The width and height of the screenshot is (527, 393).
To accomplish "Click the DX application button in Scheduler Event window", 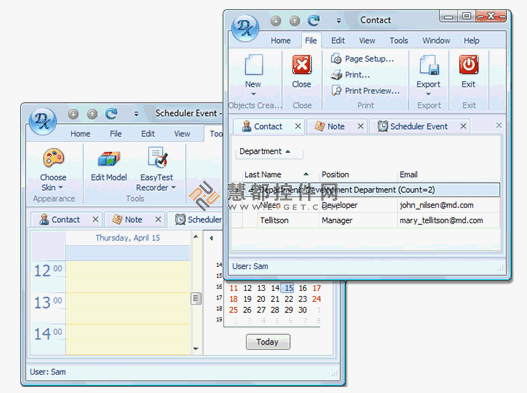I will pos(43,121).
